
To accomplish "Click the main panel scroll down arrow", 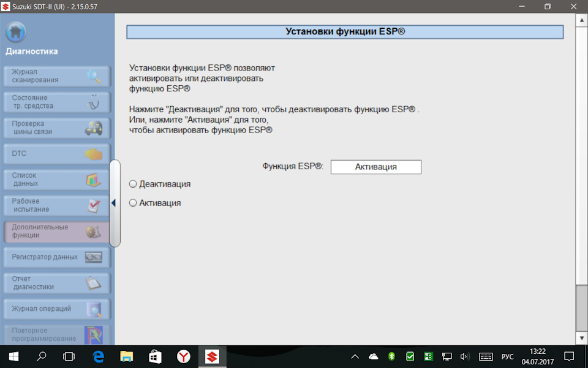I will coord(582,337).
